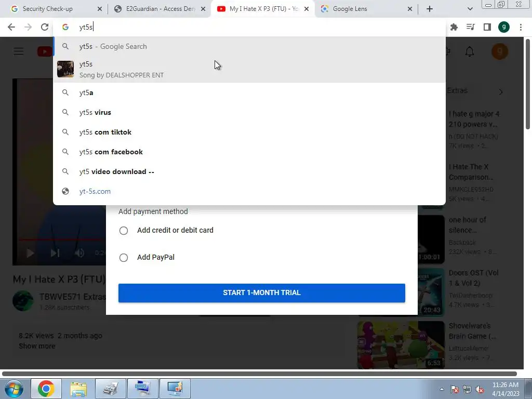The image size is (532, 399).
Task: Seek on the red video progress bar
Action: point(62,240)
